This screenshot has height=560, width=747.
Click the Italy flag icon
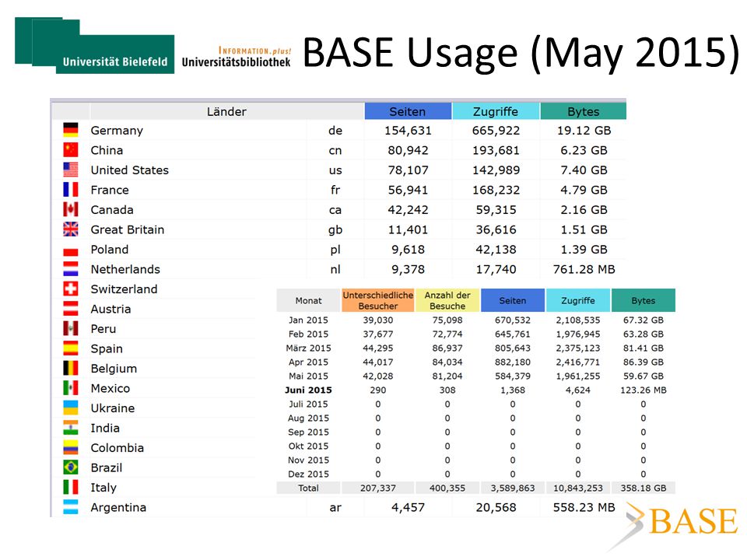[71, 488]
